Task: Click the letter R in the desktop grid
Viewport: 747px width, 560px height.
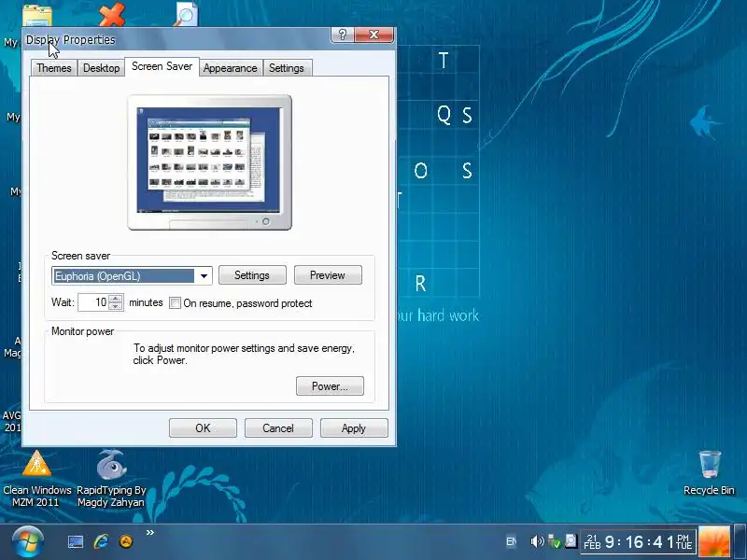Action: [x=420, y=284]
